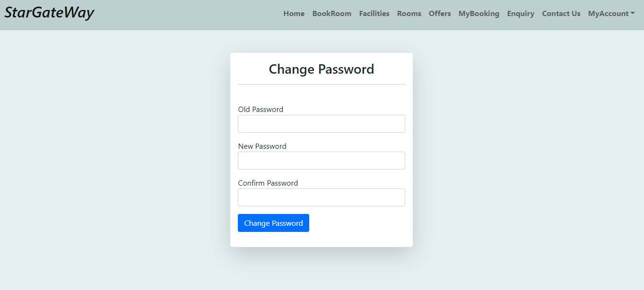The width and height of the screenshot is (644, 290).
Task: Click the Change Password heading
Action: coord(321,69)
